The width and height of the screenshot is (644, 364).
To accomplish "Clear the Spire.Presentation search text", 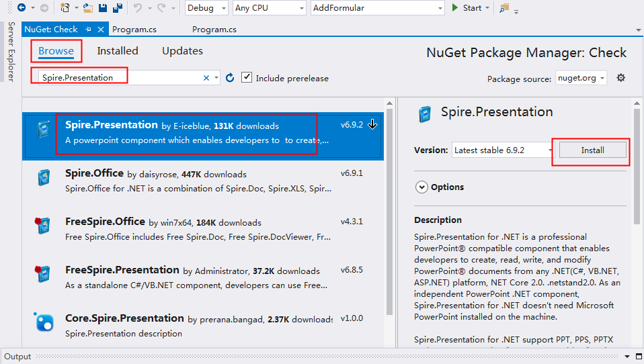I will [206, 77].
